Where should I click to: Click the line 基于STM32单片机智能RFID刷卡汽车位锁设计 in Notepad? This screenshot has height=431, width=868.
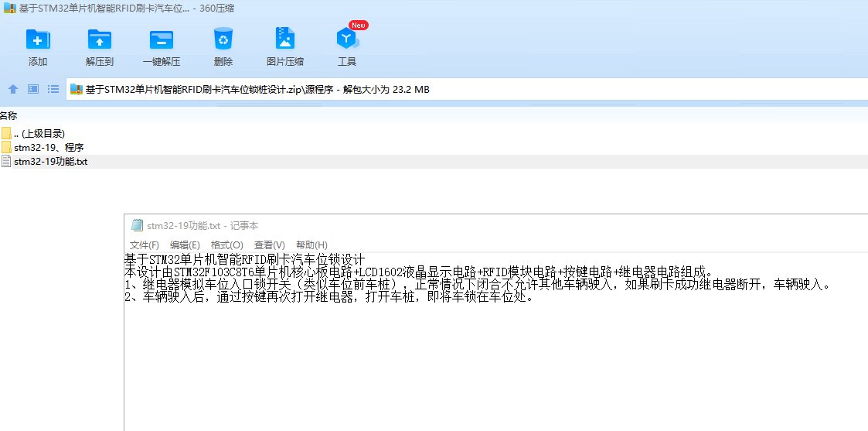(245, 260)
